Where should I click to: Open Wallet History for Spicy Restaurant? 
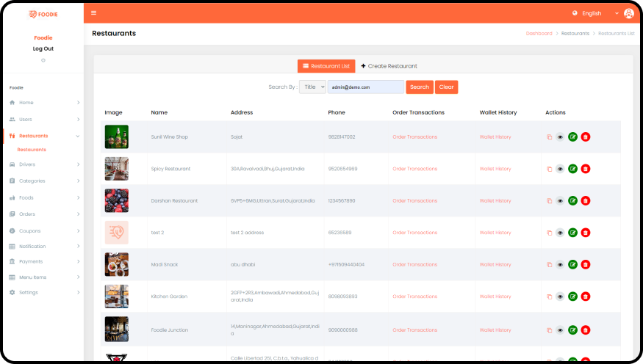click(x=495, y=169)
